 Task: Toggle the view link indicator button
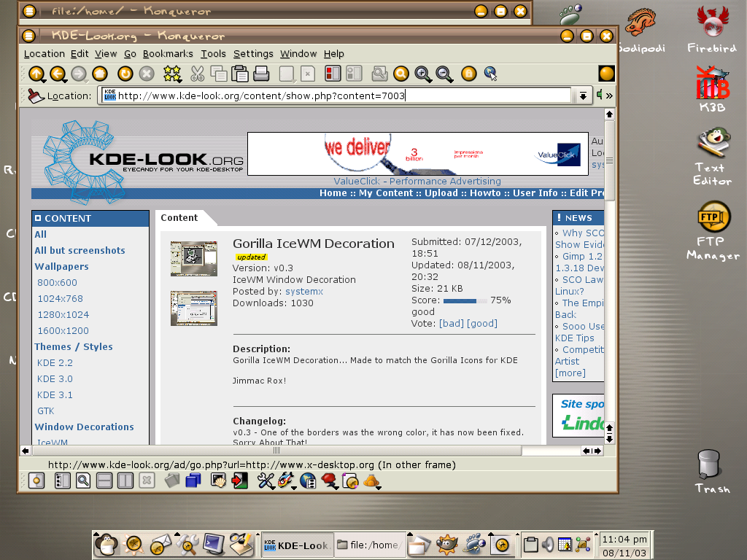[36, 481]
